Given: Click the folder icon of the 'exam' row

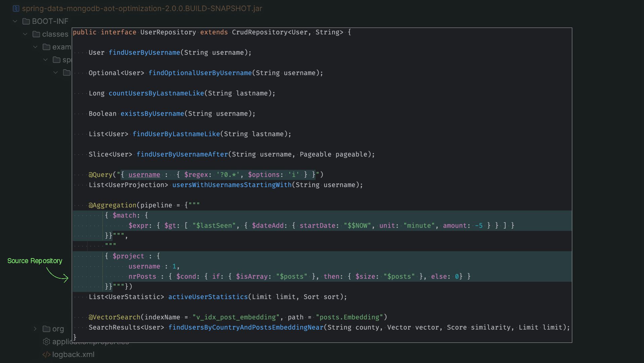Looking at the screenshot, I should [x=46, y=47].
